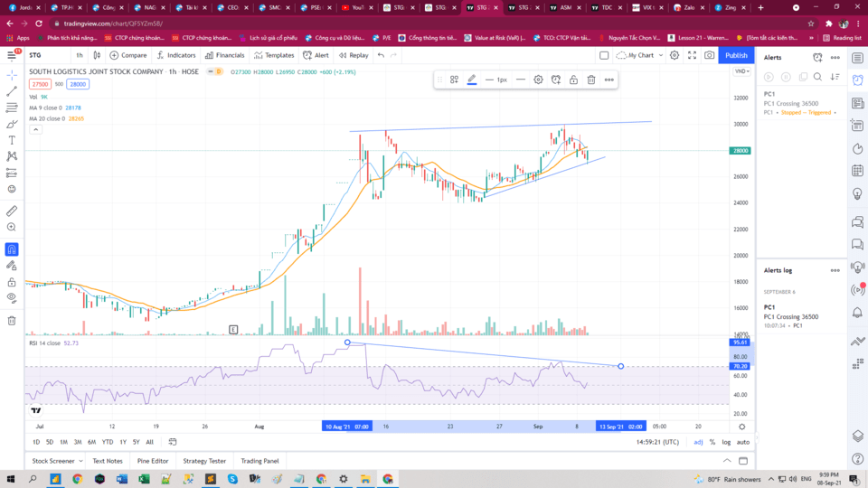Open the My Chart layout dropdown
The image size is (868, 488).
[639, 55]
